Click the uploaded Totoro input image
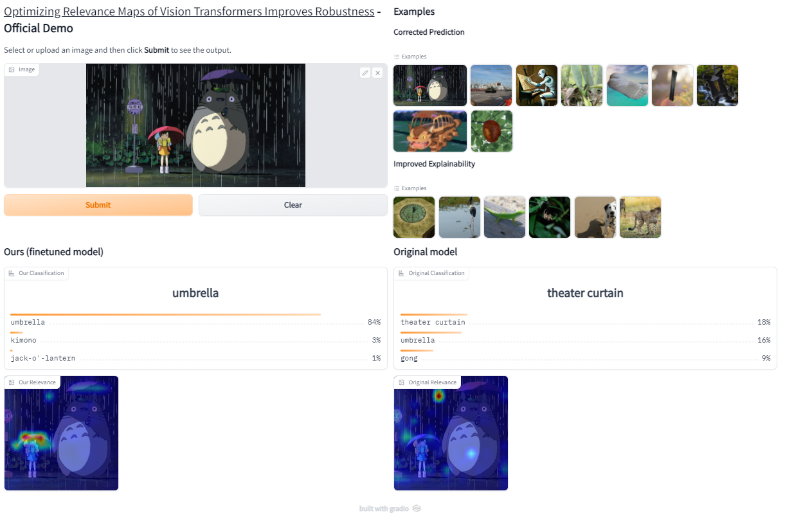The image size is (812, 518). (195, 125)
